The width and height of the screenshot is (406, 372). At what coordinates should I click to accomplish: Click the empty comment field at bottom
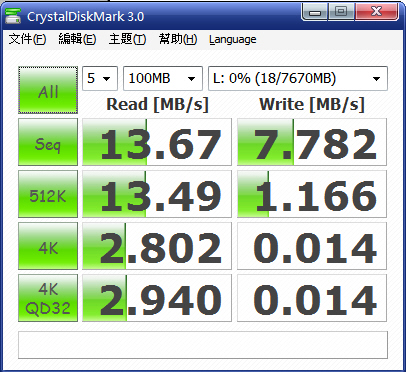click(203, 345)
